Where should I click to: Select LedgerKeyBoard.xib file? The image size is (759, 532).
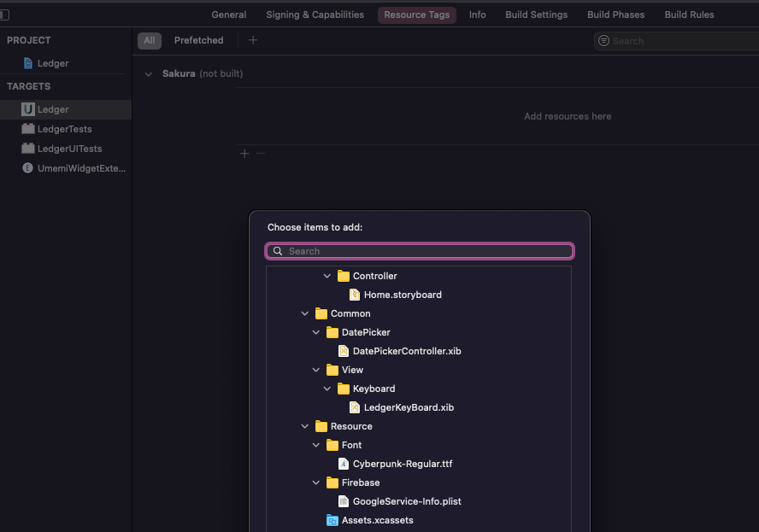pos(409,407)
